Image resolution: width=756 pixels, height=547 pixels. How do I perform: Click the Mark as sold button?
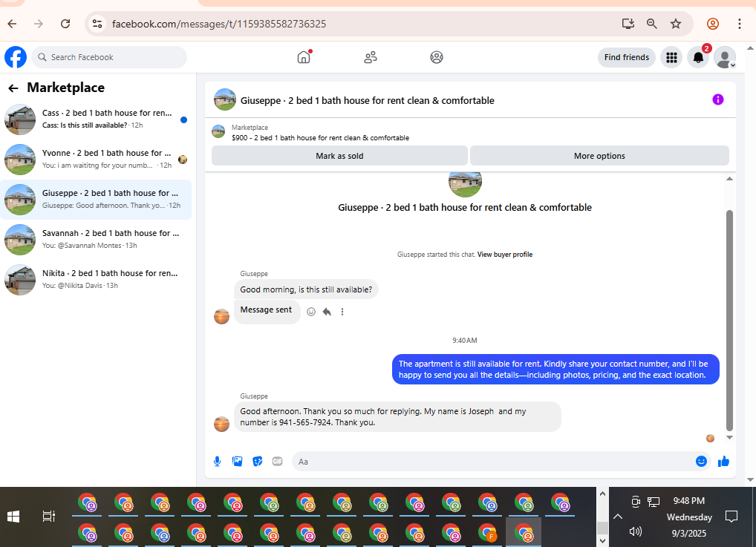point(339,156)
